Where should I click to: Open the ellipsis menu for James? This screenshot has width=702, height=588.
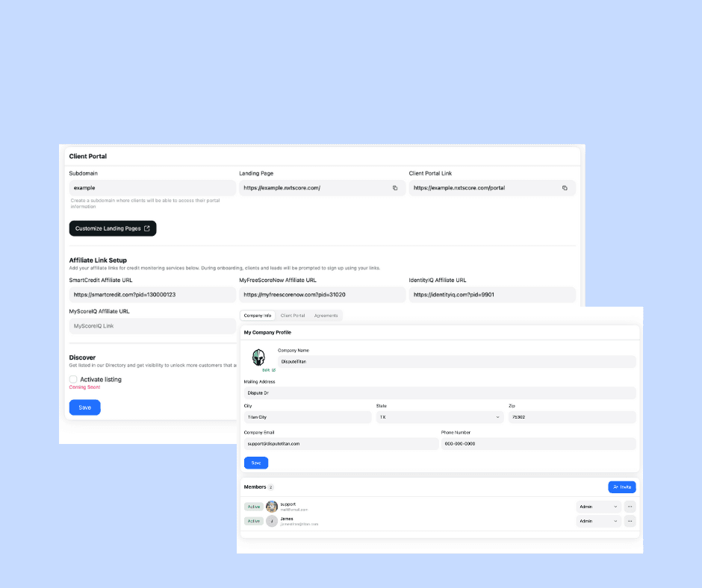(x=630, y=521)
